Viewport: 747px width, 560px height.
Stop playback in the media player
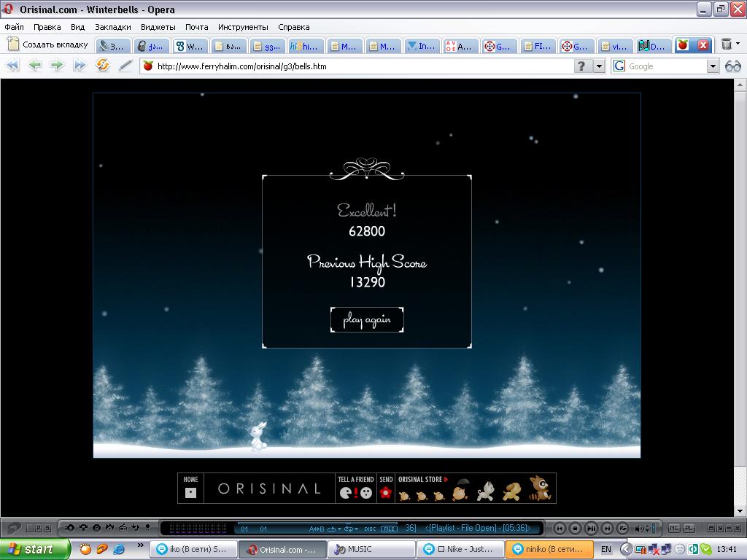[x=576, y=528]
